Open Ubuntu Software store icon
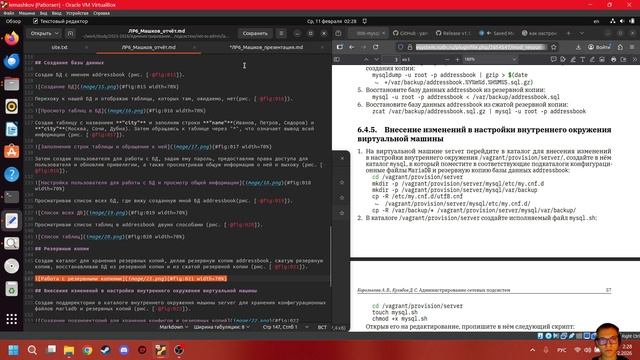Screen dimensions: 640x360 point(11,152)
